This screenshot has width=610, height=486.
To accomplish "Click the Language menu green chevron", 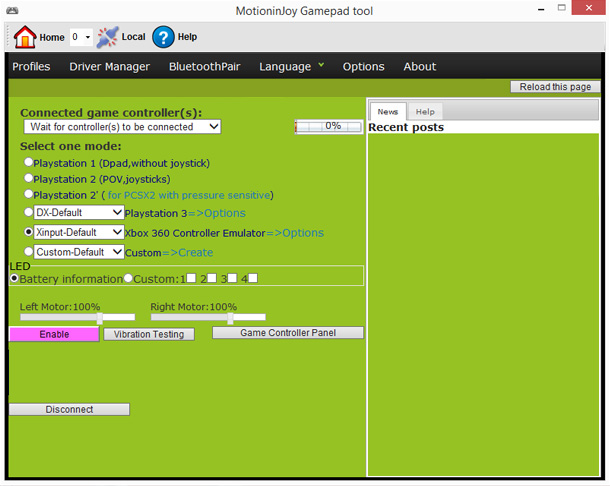I will click(x=321, y=65).
